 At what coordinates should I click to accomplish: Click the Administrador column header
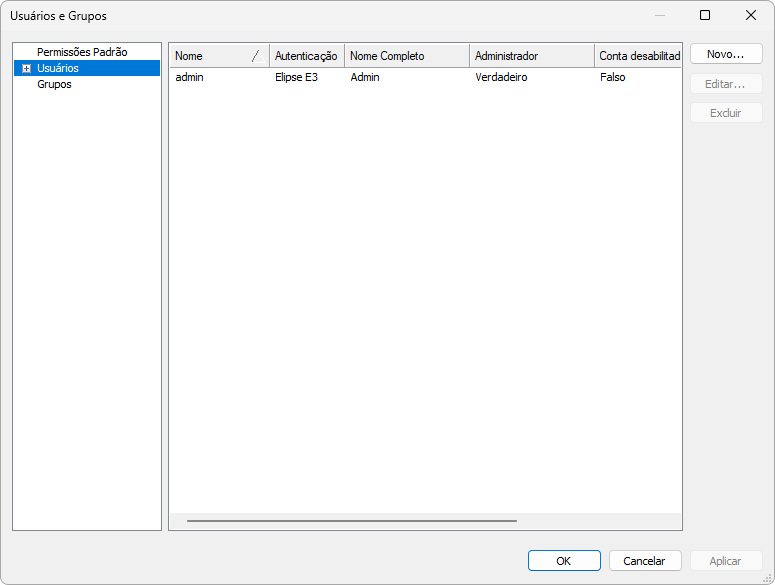[530, 56]
